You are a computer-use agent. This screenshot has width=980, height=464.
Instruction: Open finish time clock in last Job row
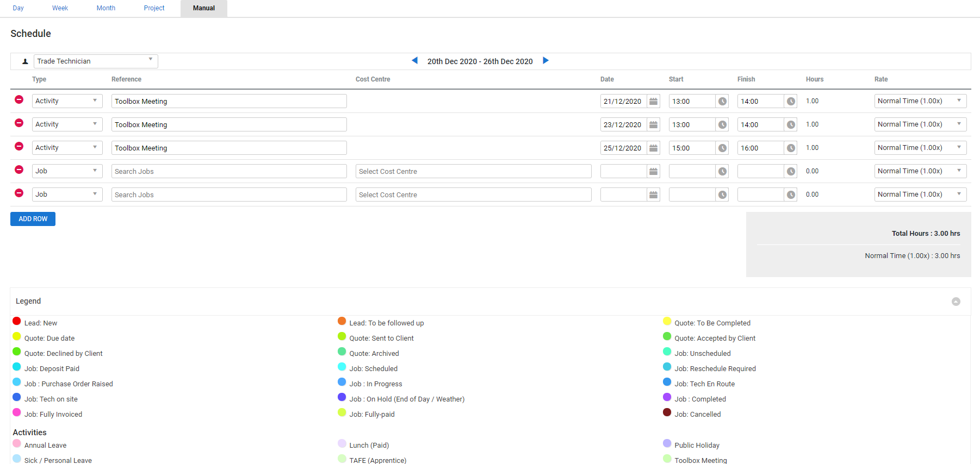click(791, 195)
